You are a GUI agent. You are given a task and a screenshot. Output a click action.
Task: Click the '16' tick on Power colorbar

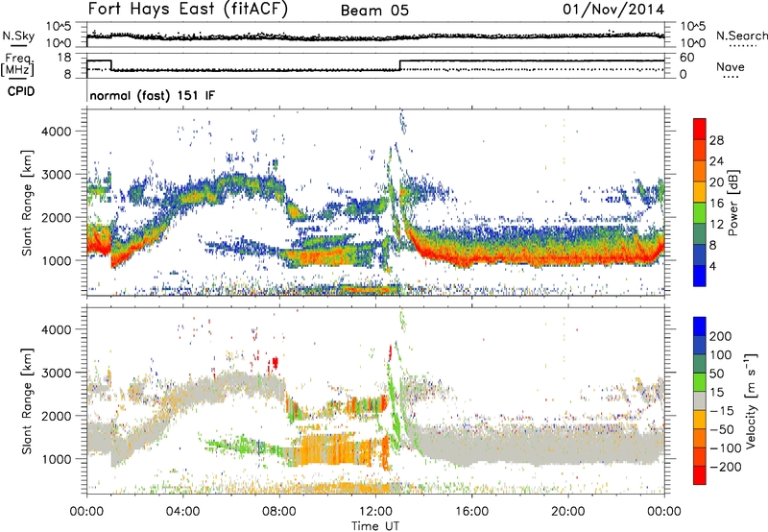pos(716,204)
